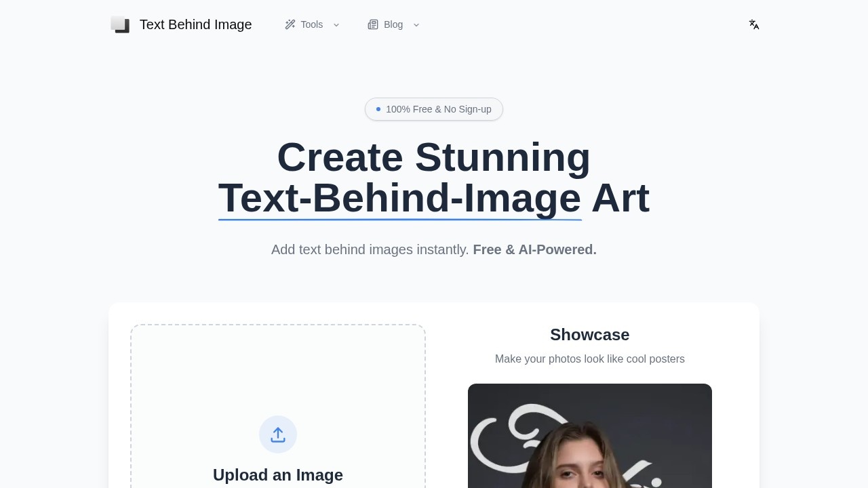The height and width of the screenshot is (488, 868).
Task: Click the Showcase section heading
Action: click(x=589, y=334)
